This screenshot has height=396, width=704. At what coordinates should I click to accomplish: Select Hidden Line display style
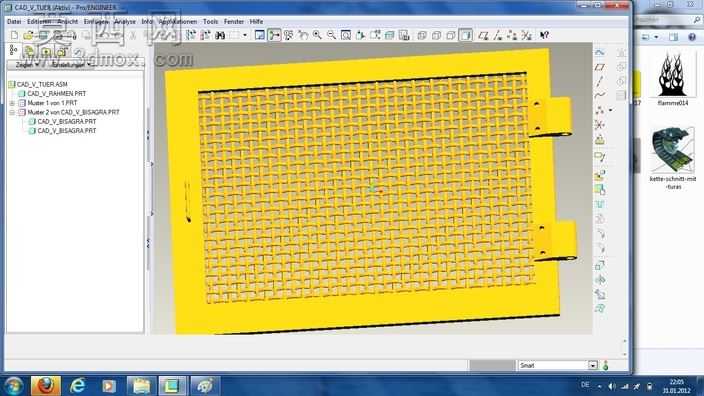436,35
